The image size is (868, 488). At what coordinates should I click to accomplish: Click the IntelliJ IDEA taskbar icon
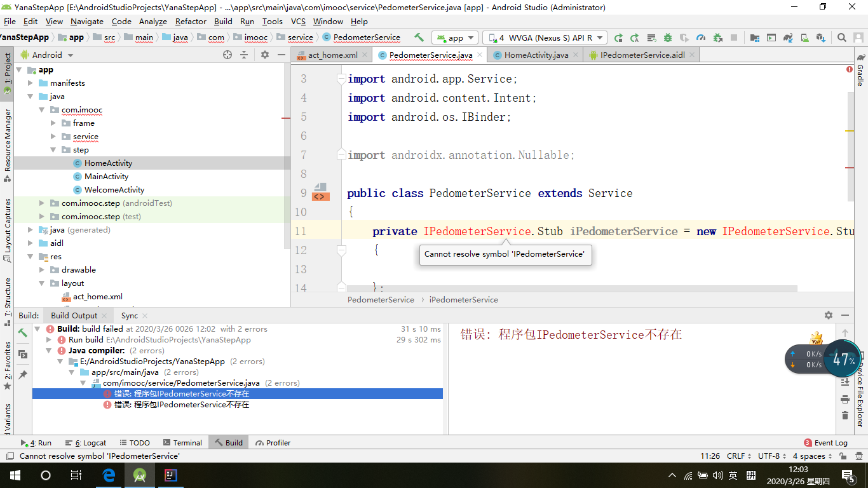171,475
